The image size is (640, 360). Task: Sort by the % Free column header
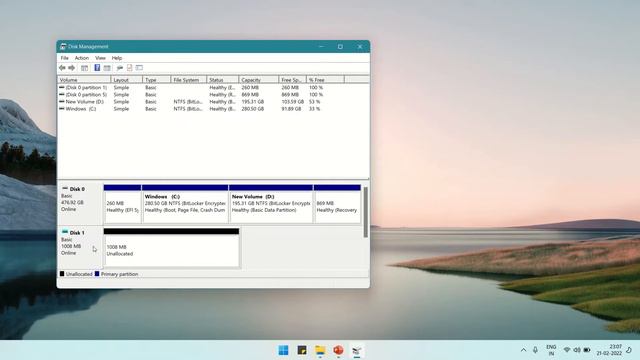pos(325,80)
